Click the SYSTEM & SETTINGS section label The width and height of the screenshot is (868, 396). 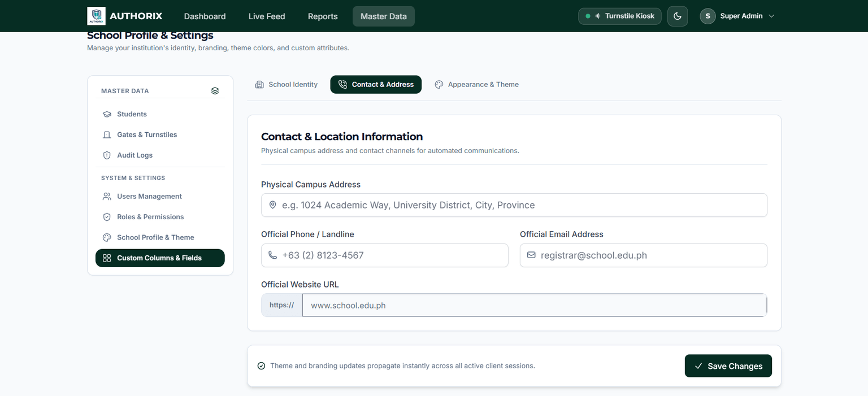pyautogui.click(x=133, y=178)
